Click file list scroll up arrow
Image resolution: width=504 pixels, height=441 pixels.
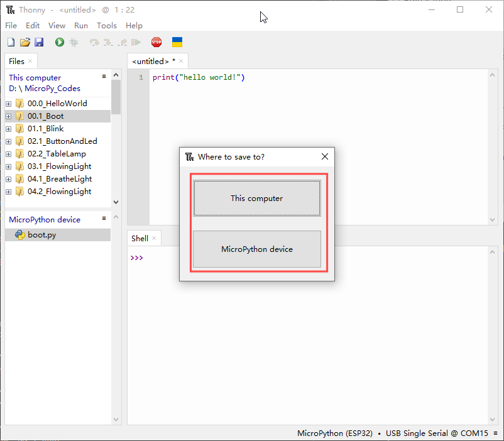click(x=116, y=75)
